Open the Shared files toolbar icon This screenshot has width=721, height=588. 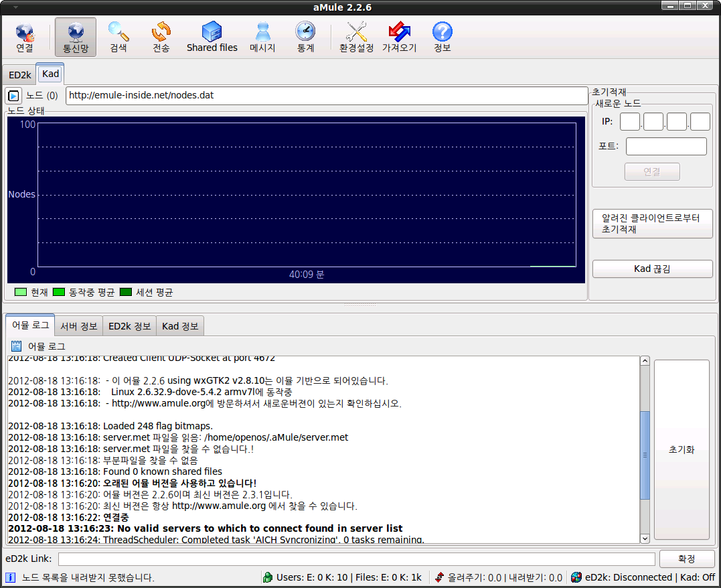[212, 37]
